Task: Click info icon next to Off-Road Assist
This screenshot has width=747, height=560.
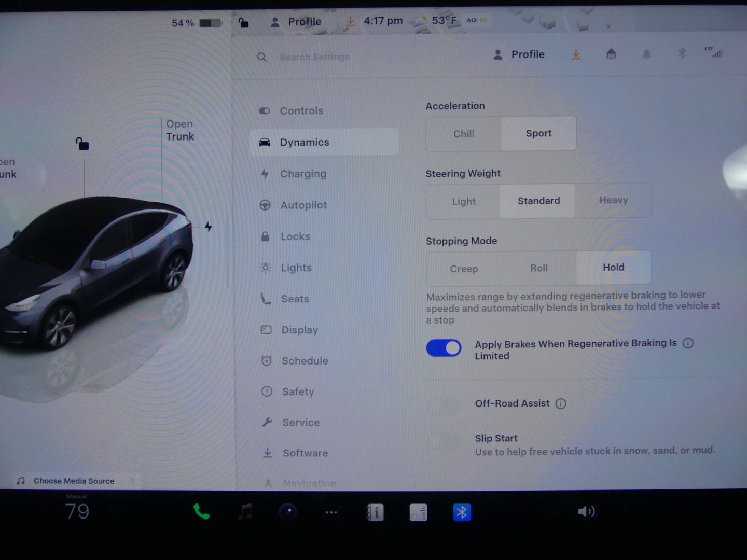Action: [x=561, y=403]
